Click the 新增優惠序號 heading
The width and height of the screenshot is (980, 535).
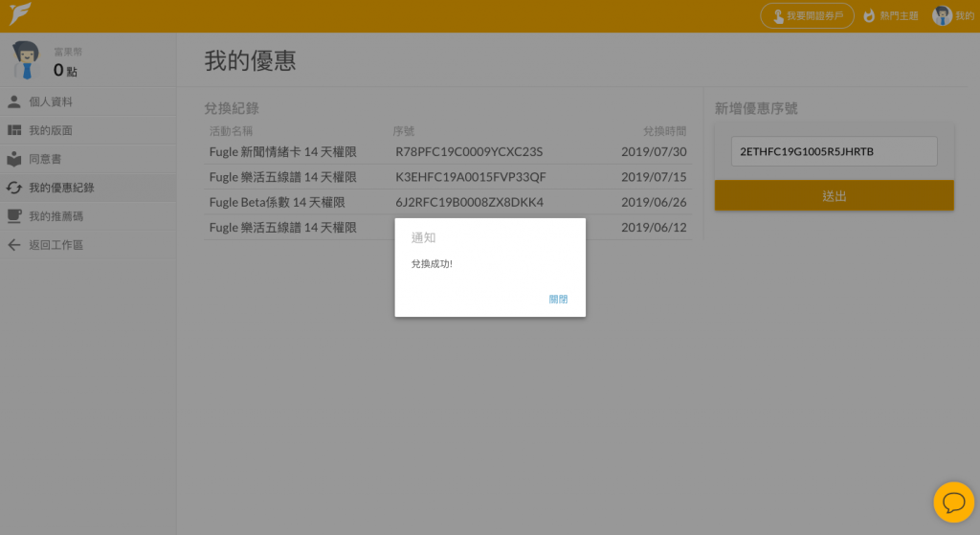[756, 108]
